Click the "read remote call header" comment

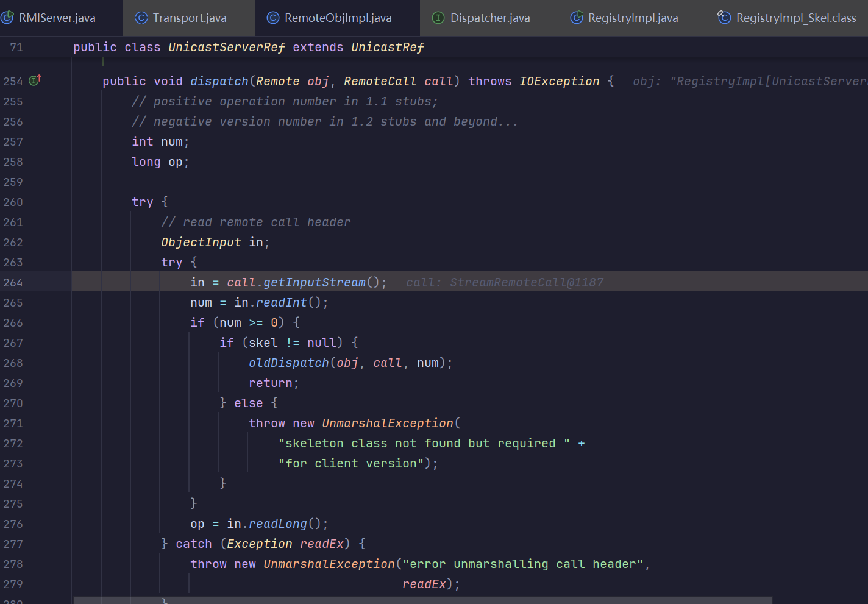256,222
